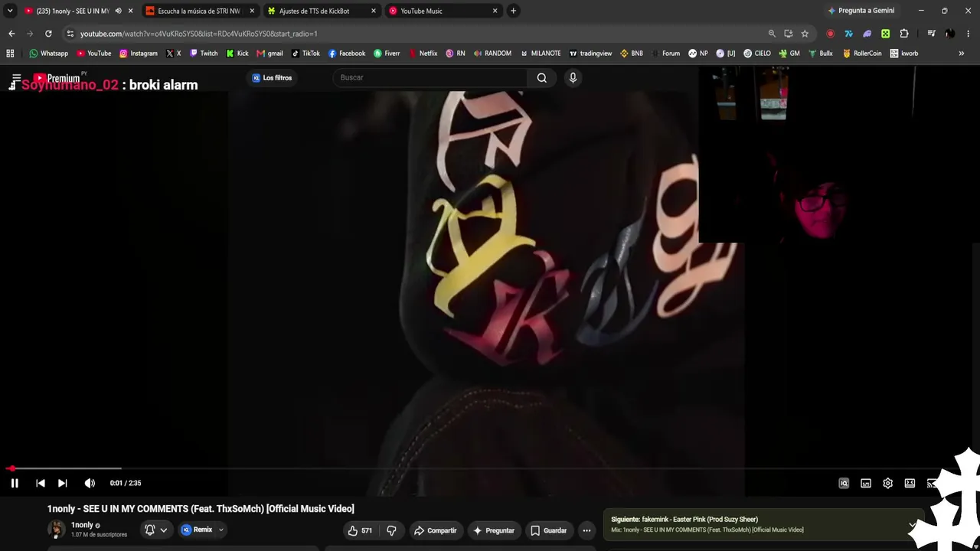Viewport: 980px width, 551px height.
Task: Skip back to the previous video
Action: coord(41,483)
